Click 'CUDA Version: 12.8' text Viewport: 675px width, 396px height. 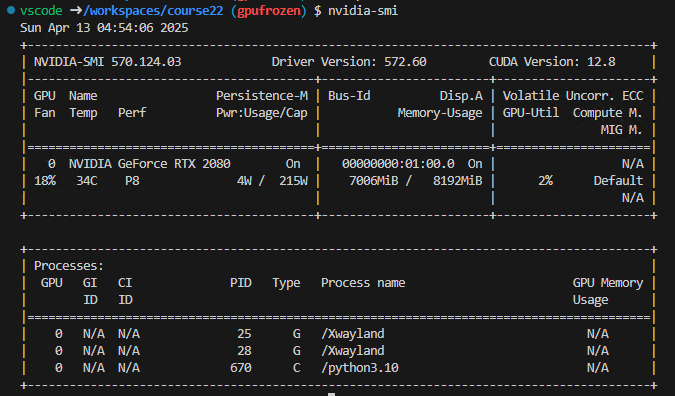coord(552,62)
